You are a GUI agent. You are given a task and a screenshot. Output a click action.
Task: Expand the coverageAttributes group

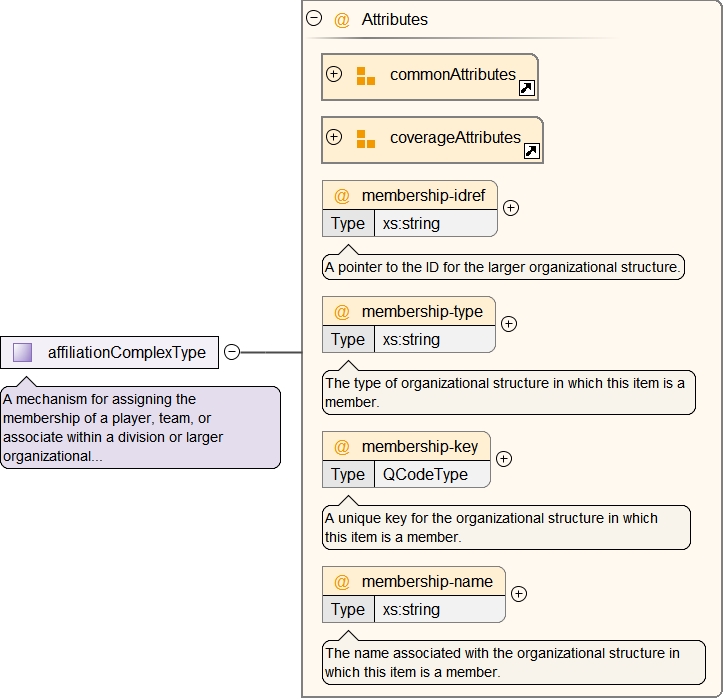tap(334, 137)
